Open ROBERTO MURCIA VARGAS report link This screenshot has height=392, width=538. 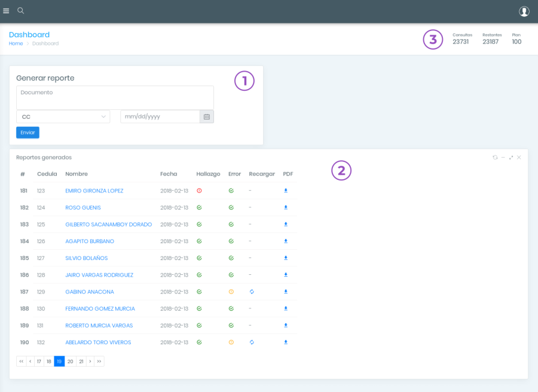[99, 325]
